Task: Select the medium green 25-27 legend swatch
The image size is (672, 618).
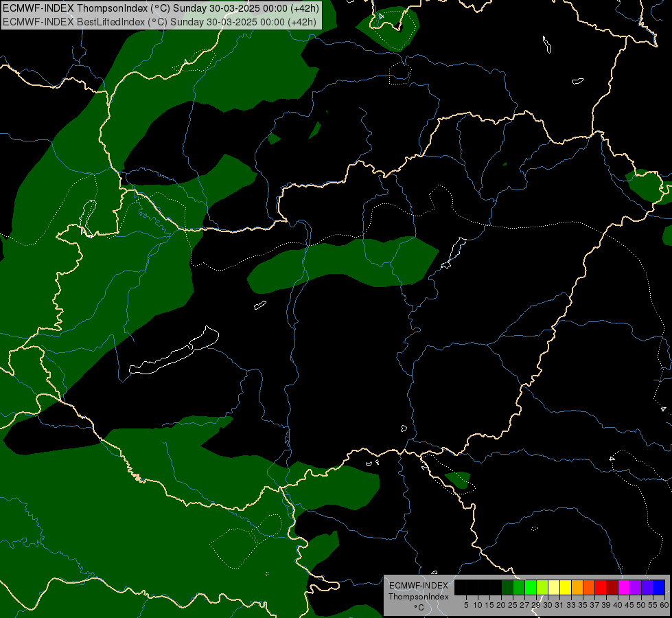Action: coord(519,587)
